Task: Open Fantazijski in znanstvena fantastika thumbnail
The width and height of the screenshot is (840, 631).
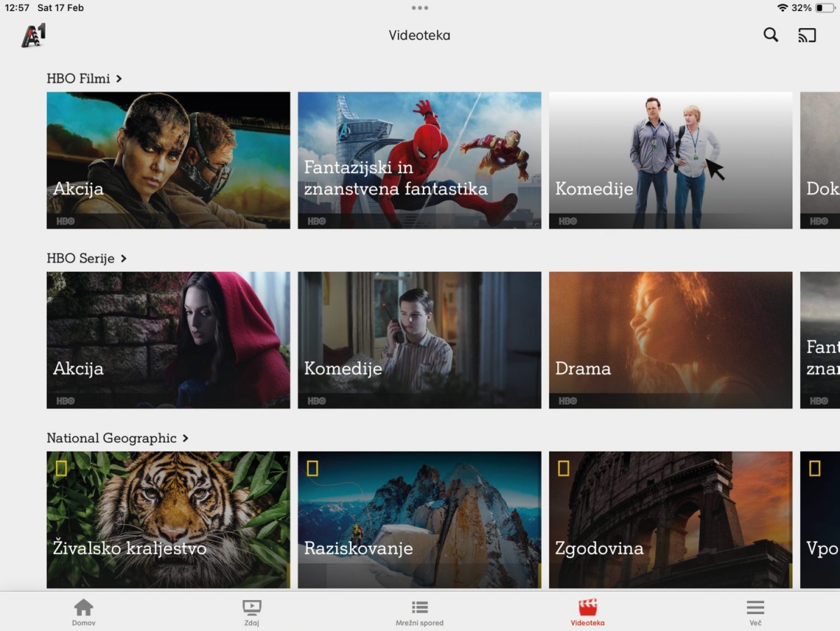Action: pos(419,160)
